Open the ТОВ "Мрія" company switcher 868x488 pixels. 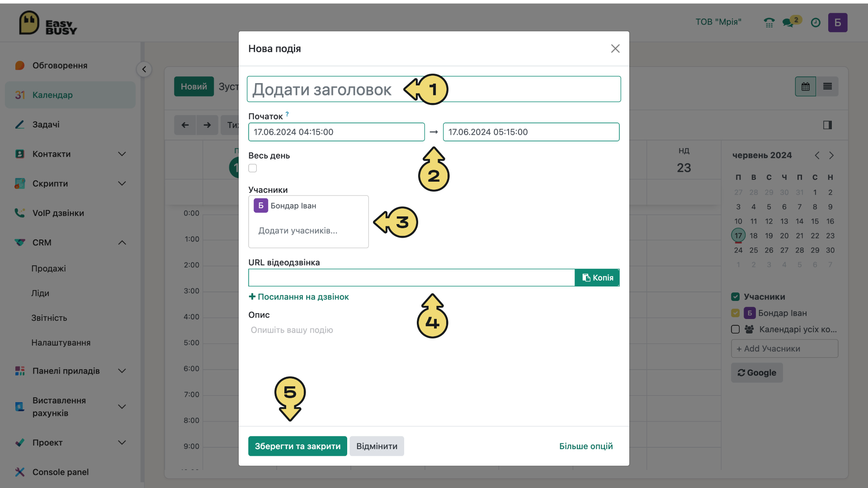tap(718, 22)
